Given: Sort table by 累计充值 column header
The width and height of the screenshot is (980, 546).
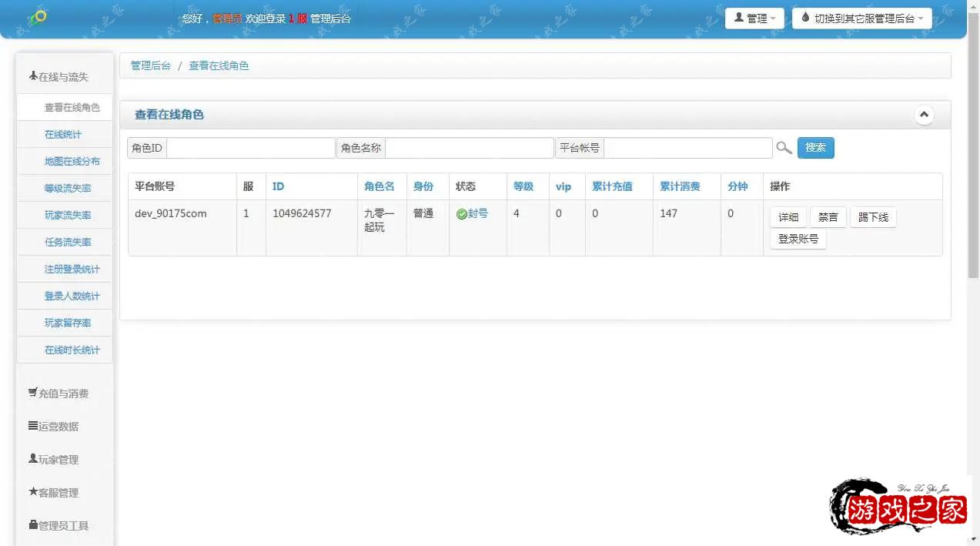Looking at the screenshot, I should (x=612, y=186).
